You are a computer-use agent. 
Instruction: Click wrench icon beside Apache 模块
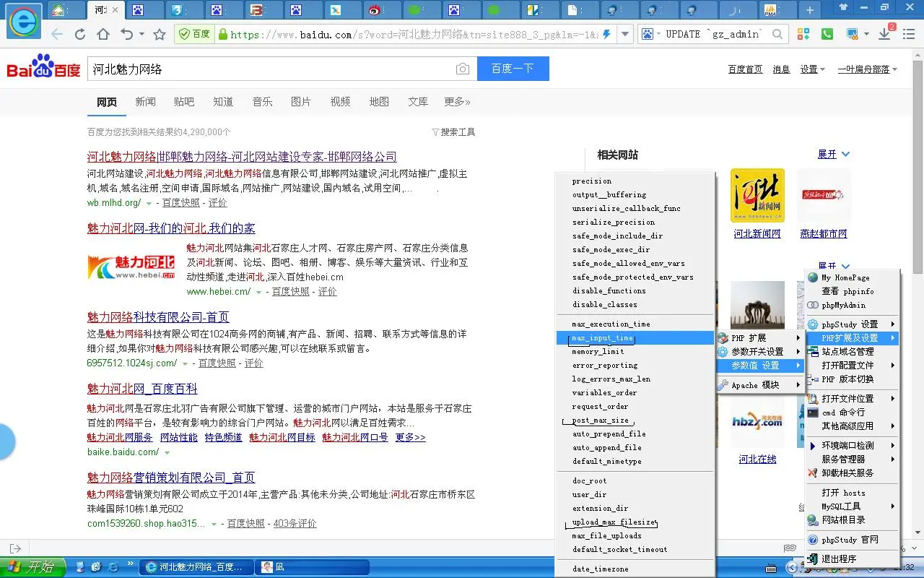click(723, 385)
